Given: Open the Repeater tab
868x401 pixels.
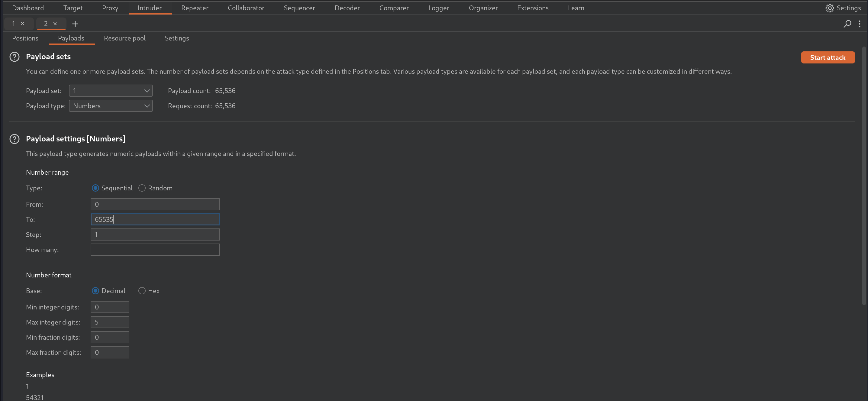Looking at the screenshot, I should (195, 8).
